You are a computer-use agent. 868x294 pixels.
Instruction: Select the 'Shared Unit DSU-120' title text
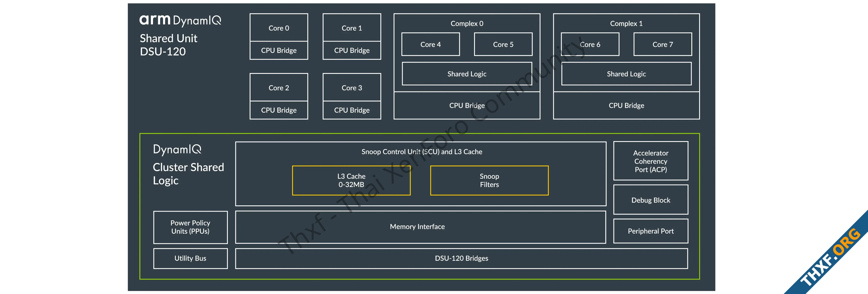coord(168,45)
